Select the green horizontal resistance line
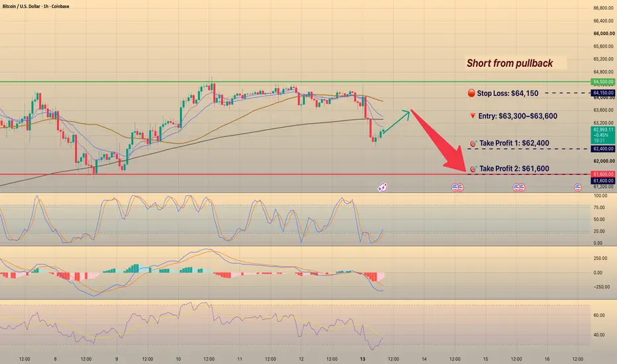The image size is (617, 364). click(295, 82)
